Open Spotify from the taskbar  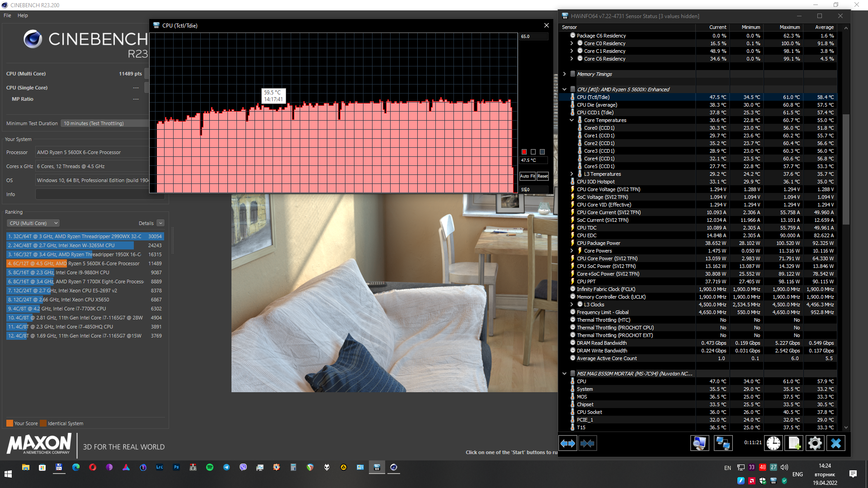210,467
